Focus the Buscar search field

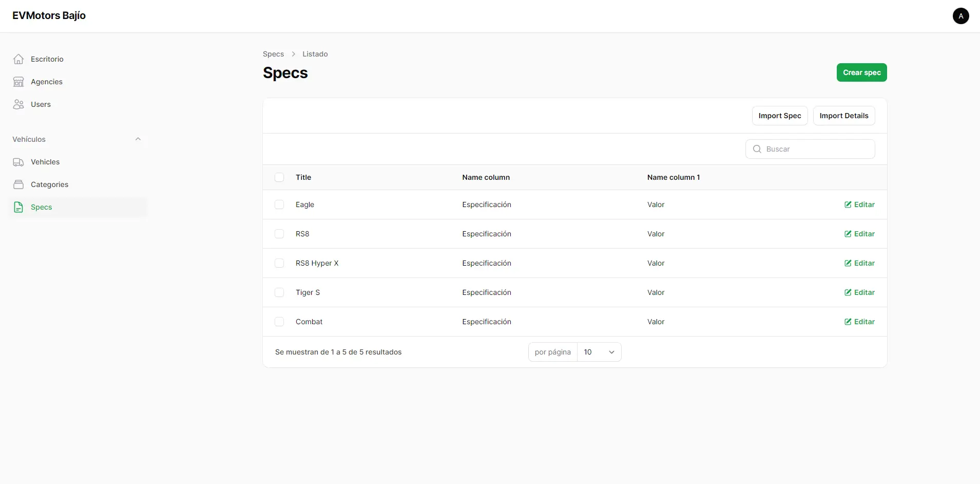[x=810, y=149]
